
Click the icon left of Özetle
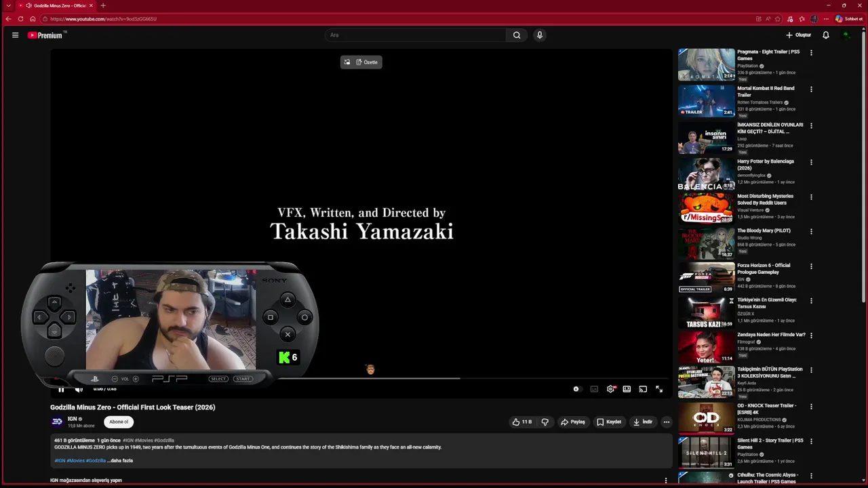click(x=347, y=62)
